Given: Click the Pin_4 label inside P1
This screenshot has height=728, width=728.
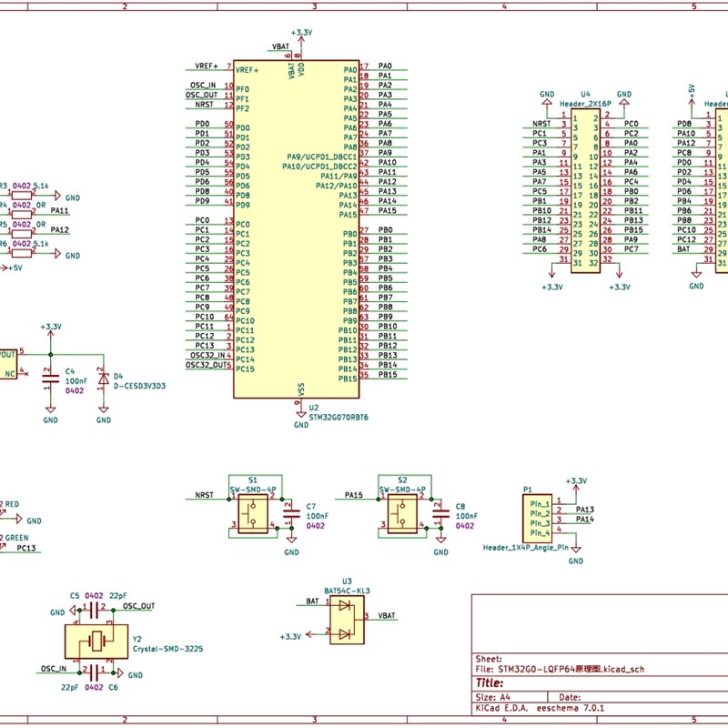Looking at the screenshot, I should point(540,533).
